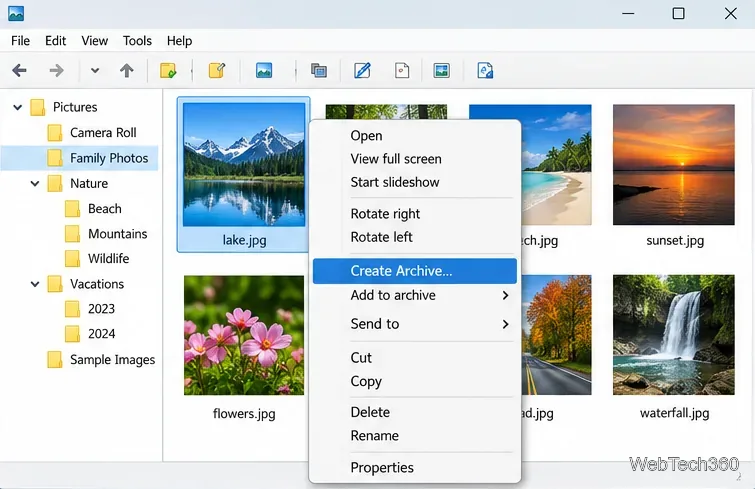Go up one folder level

pyautogui.click(x=127, y=71)
